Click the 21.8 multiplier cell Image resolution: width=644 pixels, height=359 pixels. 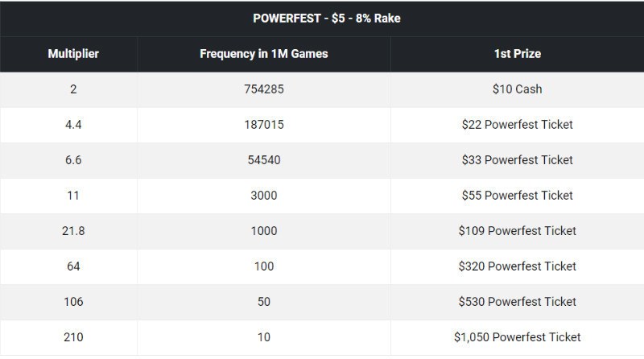tap(73, 231)
